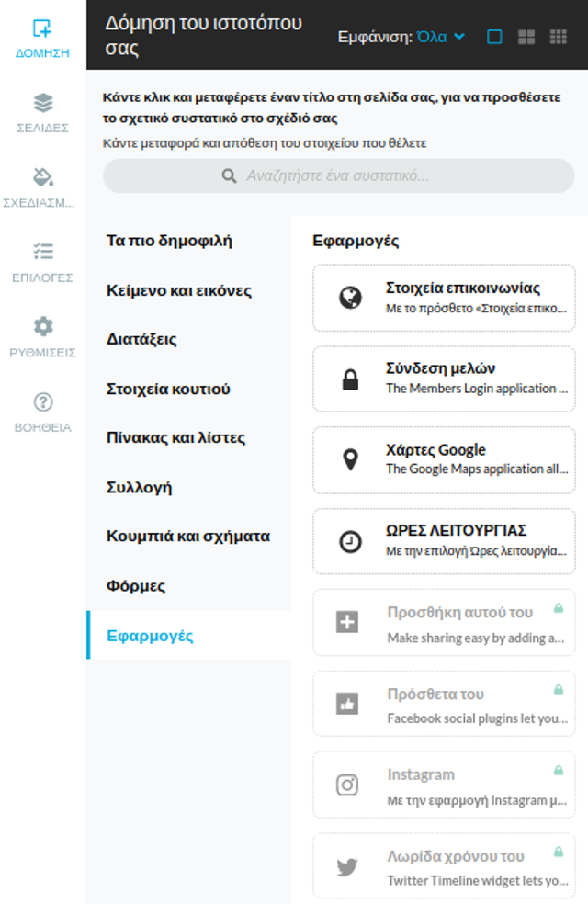
Task: Click the plus icon of Προσθήκη αυτού του
Action: [347, 621]
